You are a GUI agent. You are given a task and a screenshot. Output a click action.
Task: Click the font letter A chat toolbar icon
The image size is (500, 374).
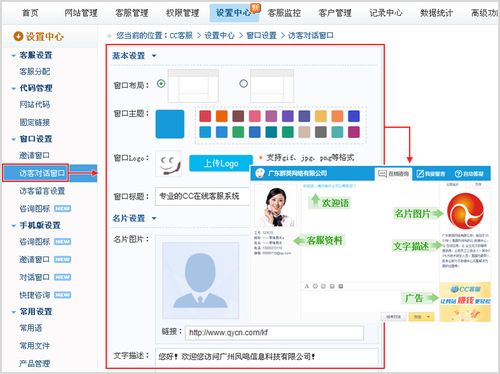307,286
